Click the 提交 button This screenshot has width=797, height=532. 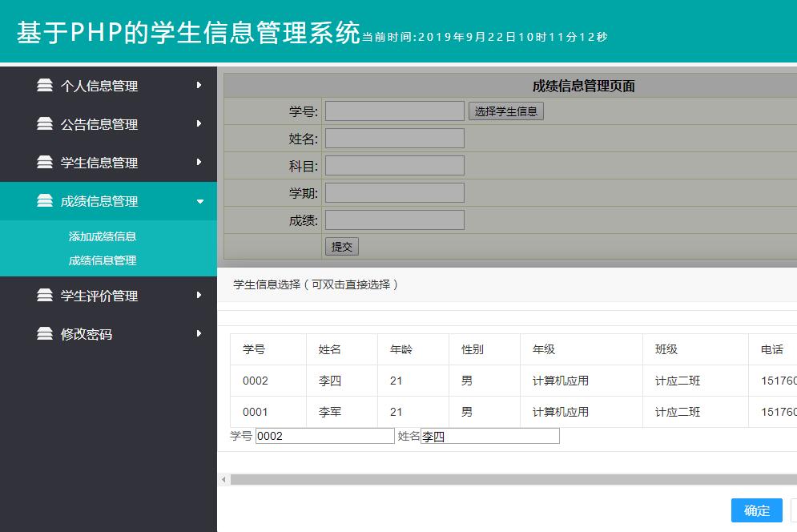341,247
